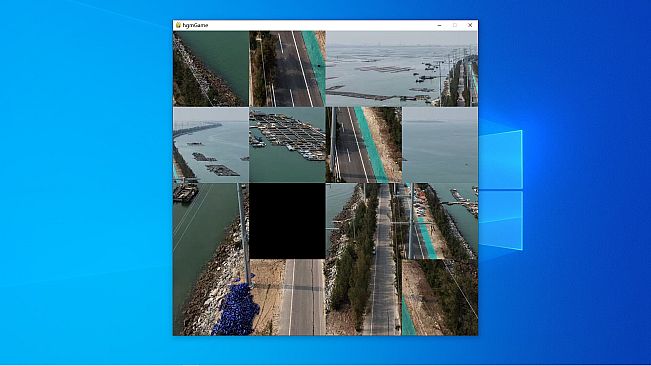Select the empty gray sea and sky tile

click(x=440, y=145)
